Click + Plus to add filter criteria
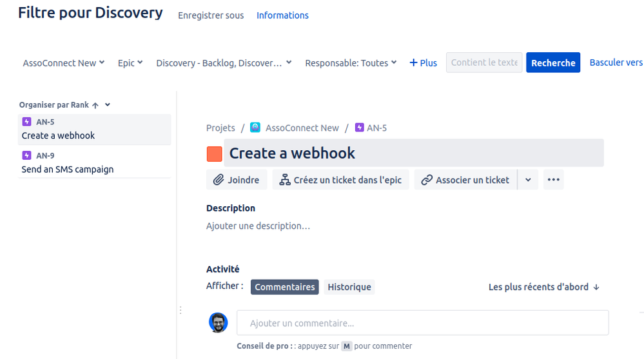The image size is (644, 359). (423, 63)
